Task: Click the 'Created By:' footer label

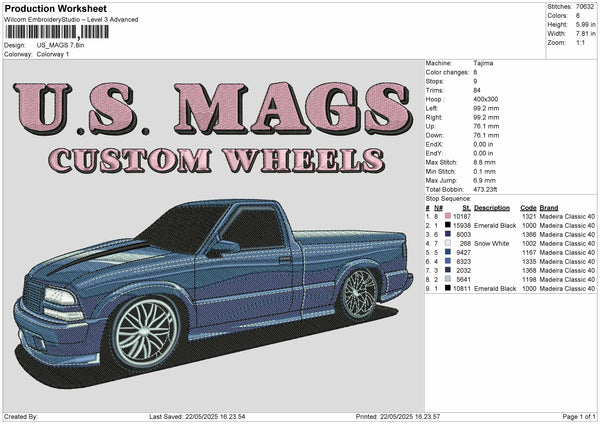Action: 21,416
